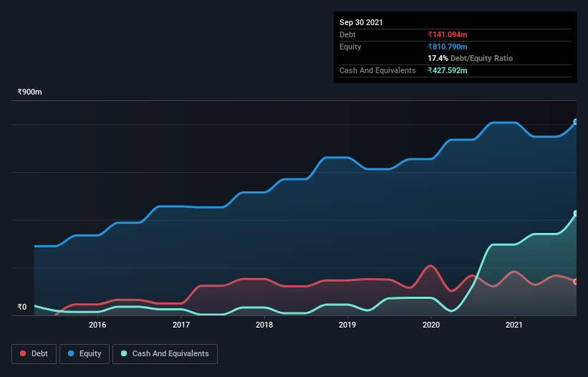Viewport: 588px width, 377px height.
Task: Select the Equity endpoint marker on chart
Action: tap(576, 122)
